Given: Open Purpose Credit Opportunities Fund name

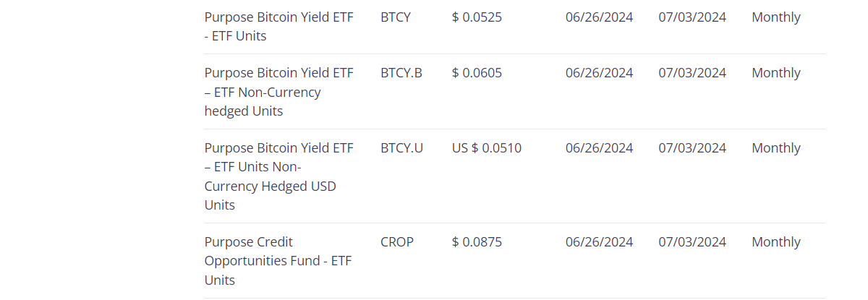Looking at the screenshot, I should coord(278,261).
